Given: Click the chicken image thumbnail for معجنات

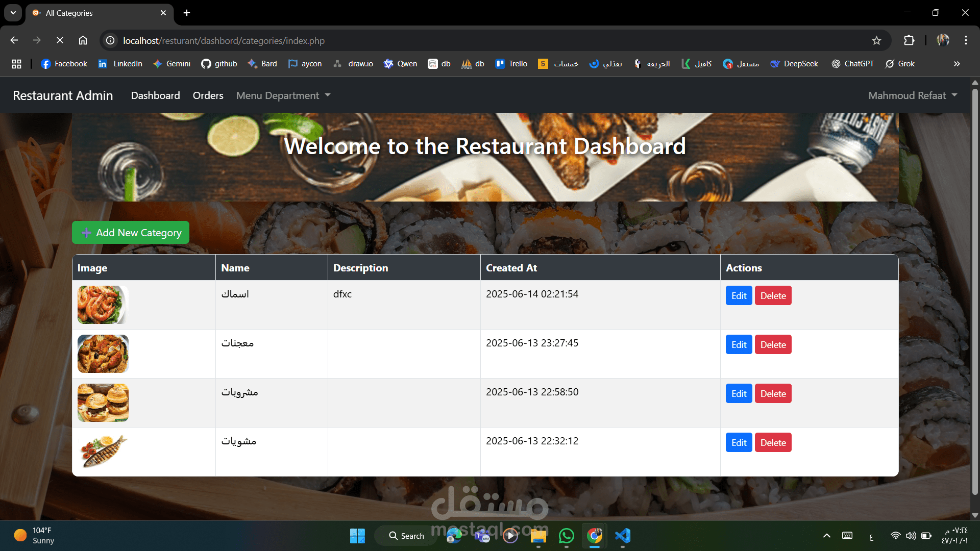Looking at the screenshot, I should [x=103, y=354].
